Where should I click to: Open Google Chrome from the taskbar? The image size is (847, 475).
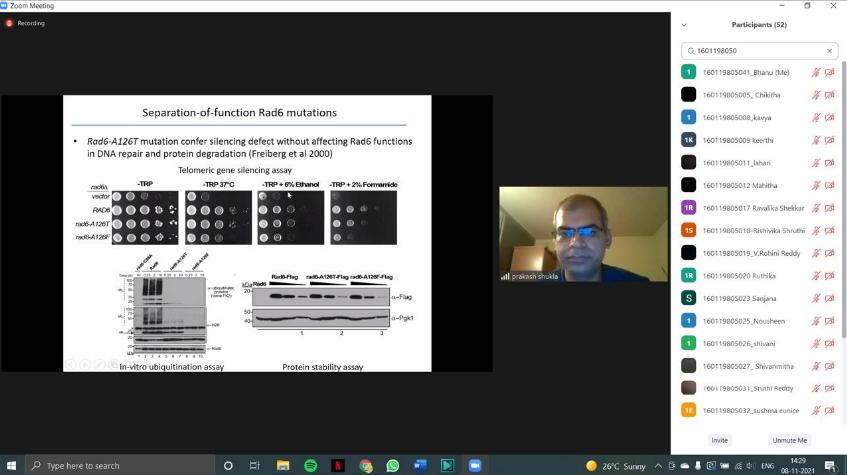[366, 465]
